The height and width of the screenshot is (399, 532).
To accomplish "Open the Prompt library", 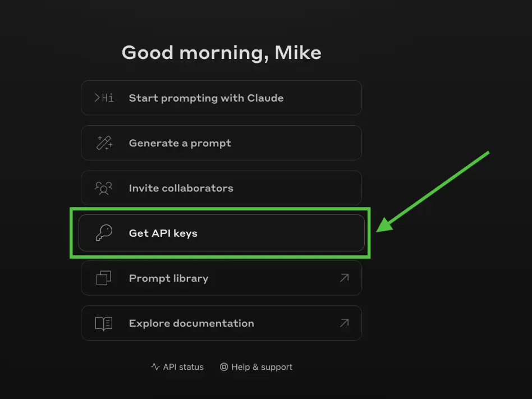I will [x=222, y=278].
